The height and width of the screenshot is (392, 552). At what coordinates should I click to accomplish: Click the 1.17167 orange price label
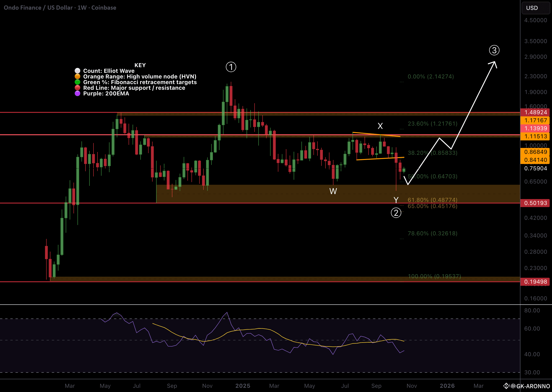(535, 120)
